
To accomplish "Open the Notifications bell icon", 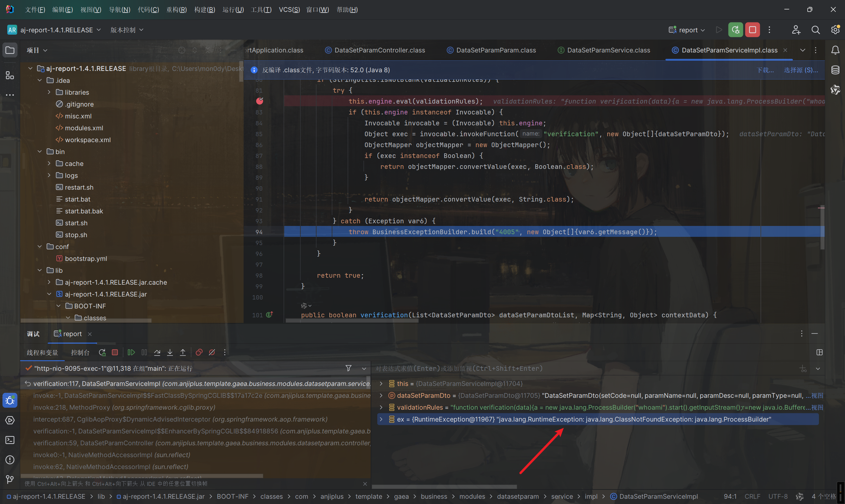I will pos(835,50).
